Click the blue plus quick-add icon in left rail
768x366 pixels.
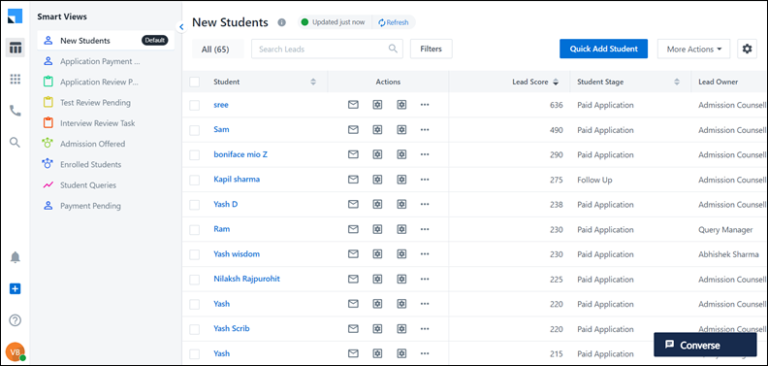[x=15, y=289]
